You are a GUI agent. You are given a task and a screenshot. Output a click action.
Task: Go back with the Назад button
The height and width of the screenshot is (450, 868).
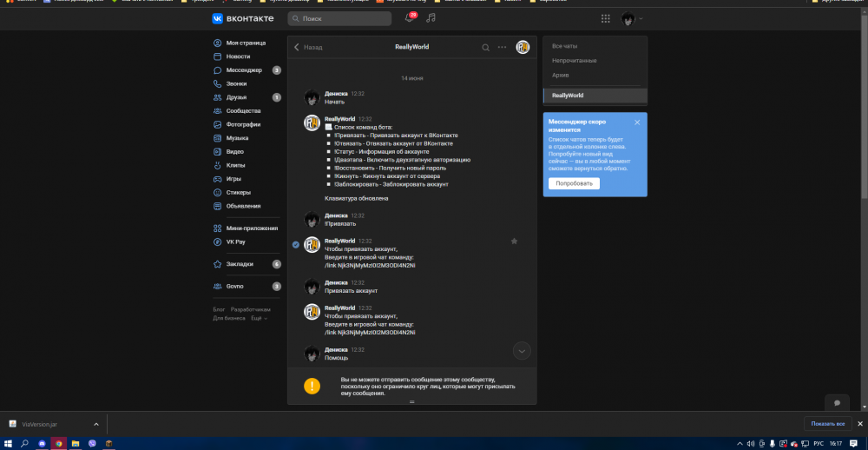[308, 48]
